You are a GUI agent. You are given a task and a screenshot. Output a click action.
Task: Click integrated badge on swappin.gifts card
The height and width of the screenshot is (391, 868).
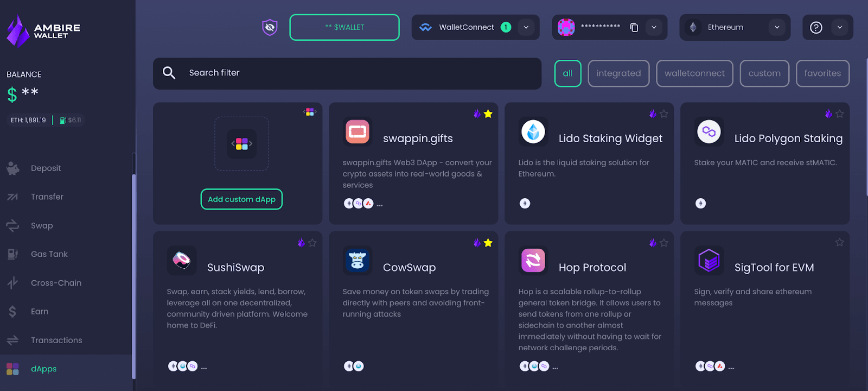point(477,113)
